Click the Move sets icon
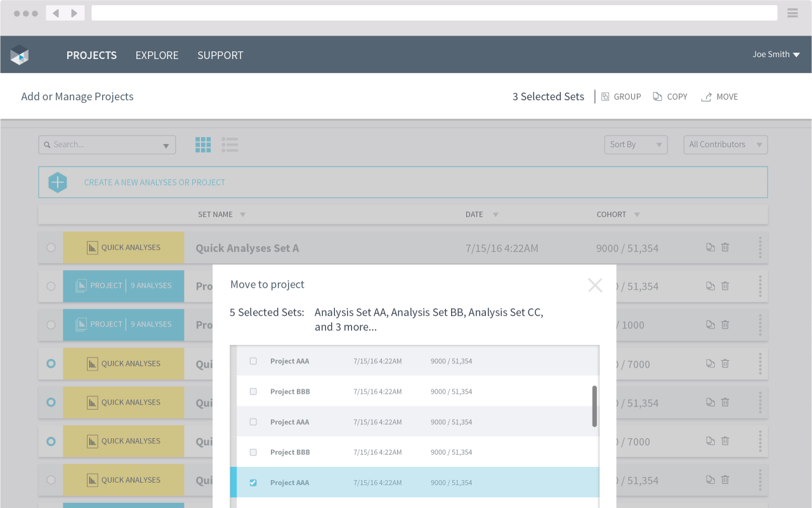812x508 pixels. pyautogui.click(x=706, y=97)
